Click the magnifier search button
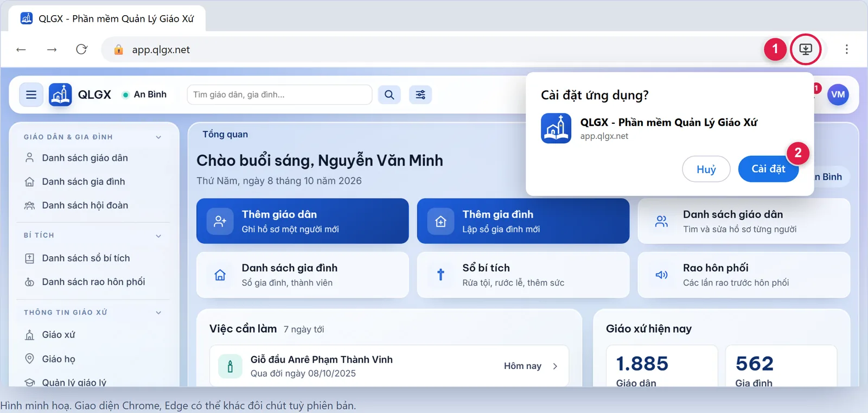 [x=390, y=94]
